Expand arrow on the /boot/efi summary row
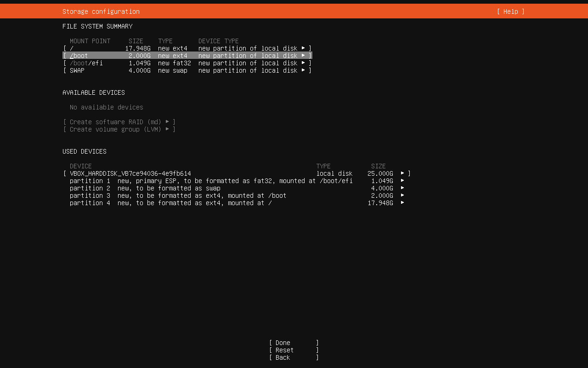588x368 pixels. coord(303,63)
